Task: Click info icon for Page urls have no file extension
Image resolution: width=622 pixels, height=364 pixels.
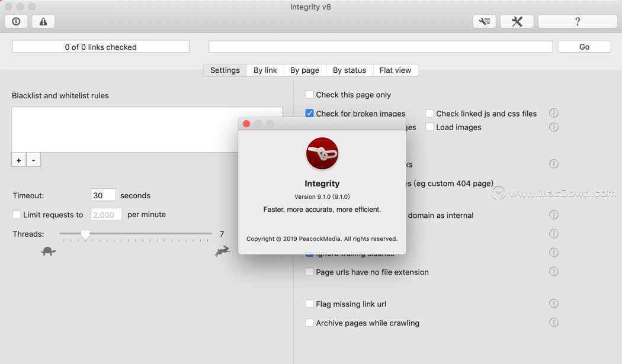Action: (x=553, y=271)
